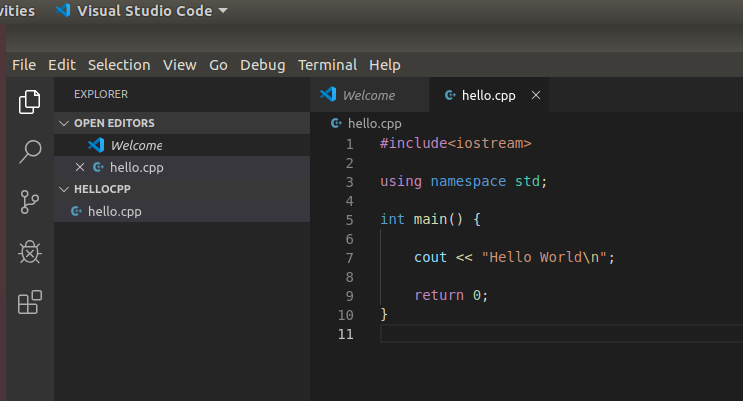Select hello.cpp in the Open Editors list
The height and width of the screenshot is (401, 743).
[x=182, y=167]
